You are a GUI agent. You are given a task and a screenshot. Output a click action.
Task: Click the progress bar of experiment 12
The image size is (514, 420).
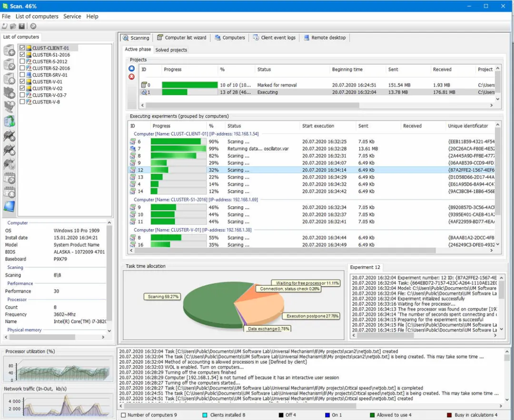point(178,170)
